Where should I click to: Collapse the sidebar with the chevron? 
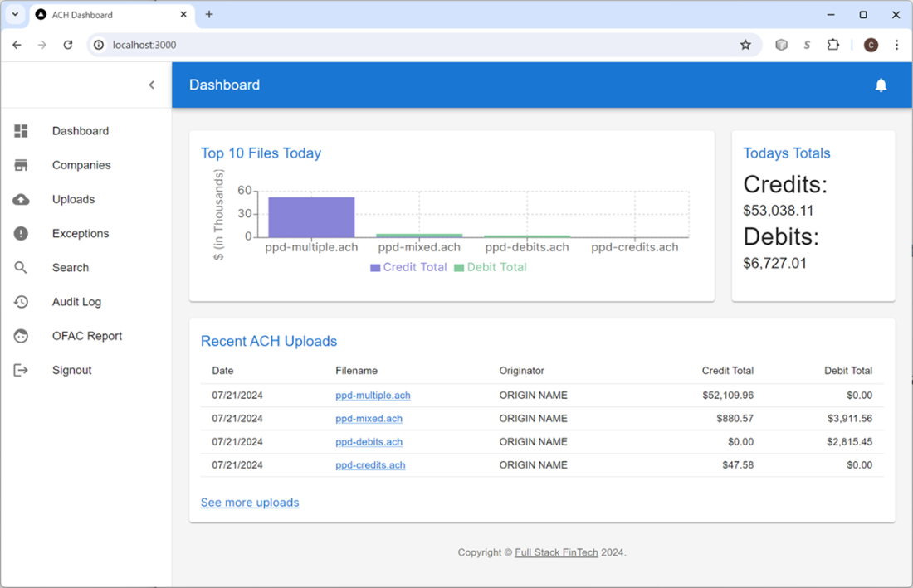pyautogui.click(x=151, y=85)
